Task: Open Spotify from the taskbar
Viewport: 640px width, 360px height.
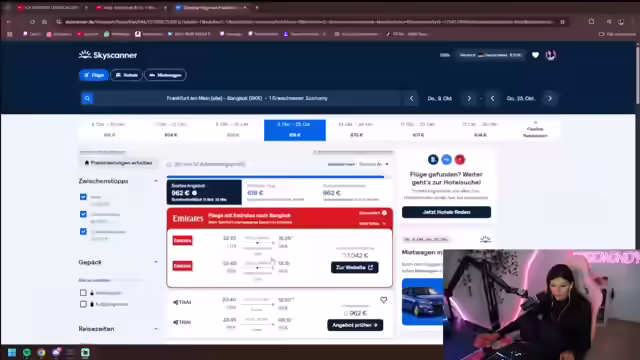Action: [x=27, y=352]
